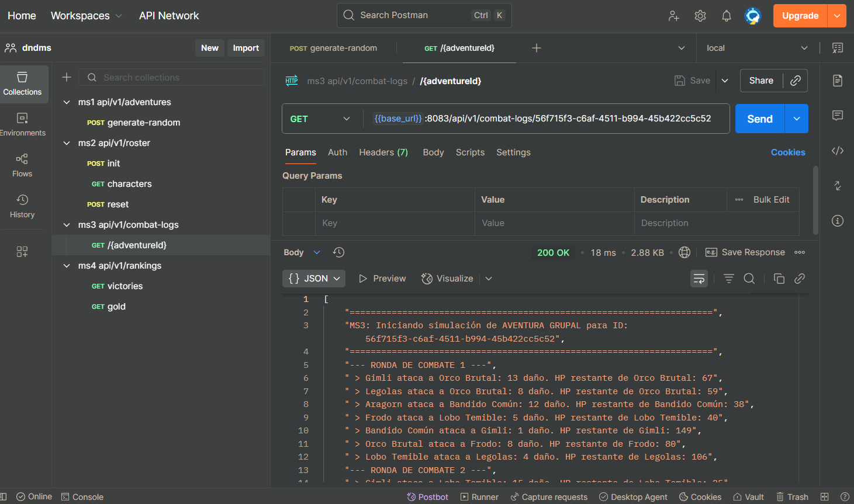Toggle line wrapping in the response viewer

pos(699,279)
